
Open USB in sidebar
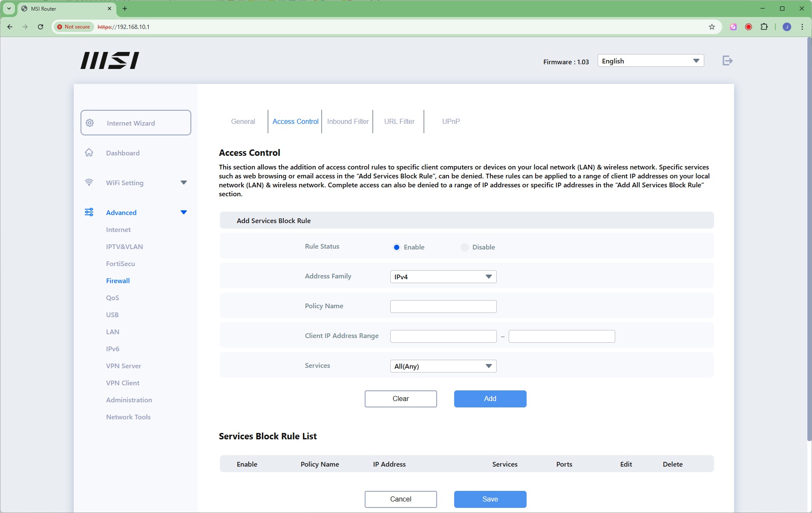pyautogui.click(x=112, y=315)
